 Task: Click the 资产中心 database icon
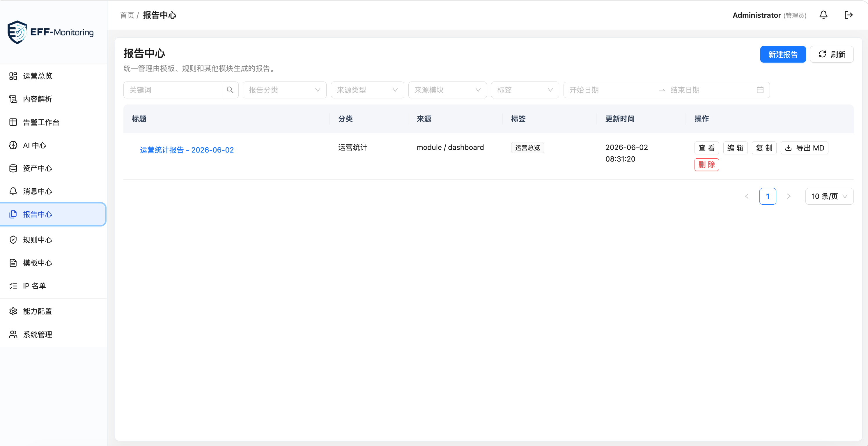pyautogui.click(x=13, y=168)
